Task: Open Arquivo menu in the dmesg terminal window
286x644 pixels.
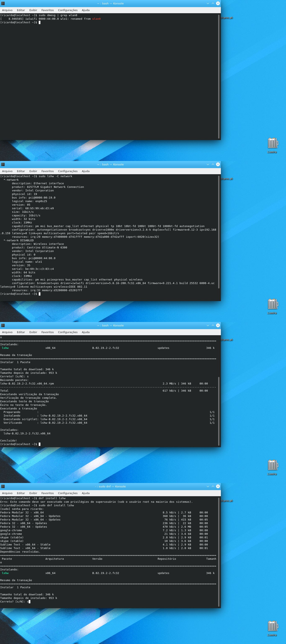Action: pyautogui.click(x=7, y=10)
